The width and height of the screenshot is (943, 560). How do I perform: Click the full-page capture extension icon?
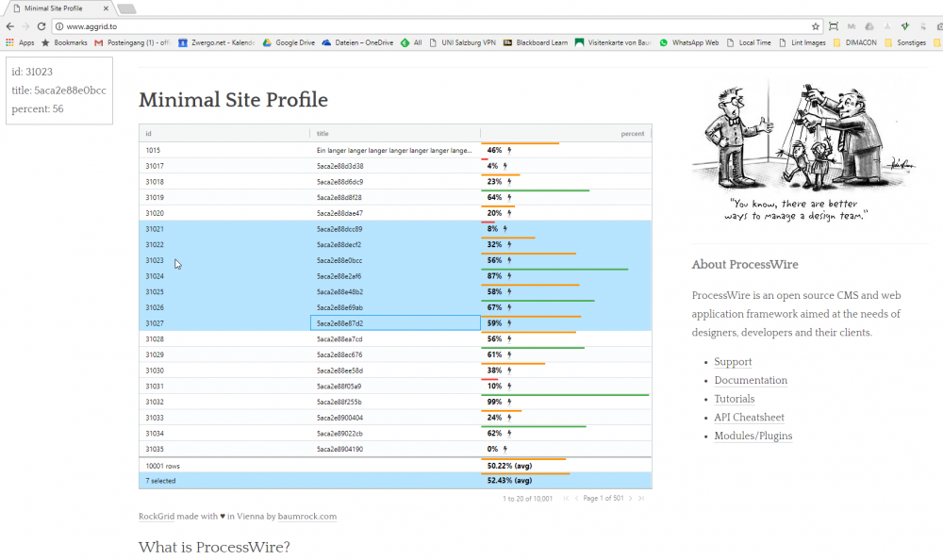(834, 26)
